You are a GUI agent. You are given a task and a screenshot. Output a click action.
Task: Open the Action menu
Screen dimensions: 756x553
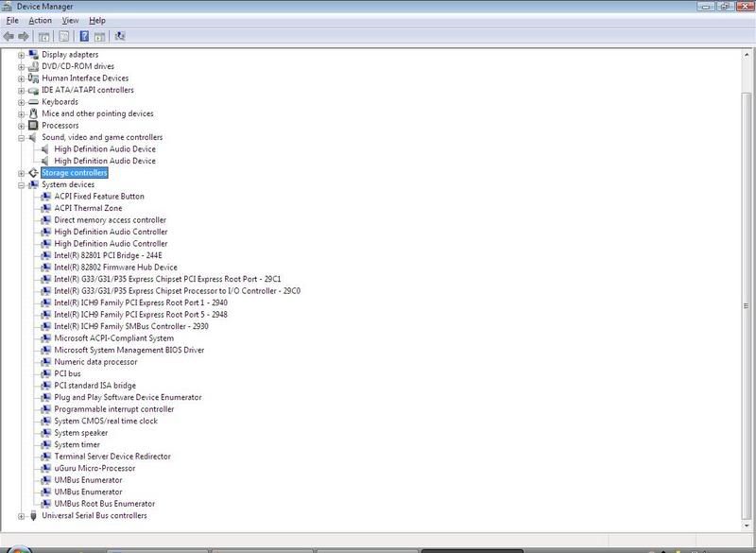[x=40, y=20]
